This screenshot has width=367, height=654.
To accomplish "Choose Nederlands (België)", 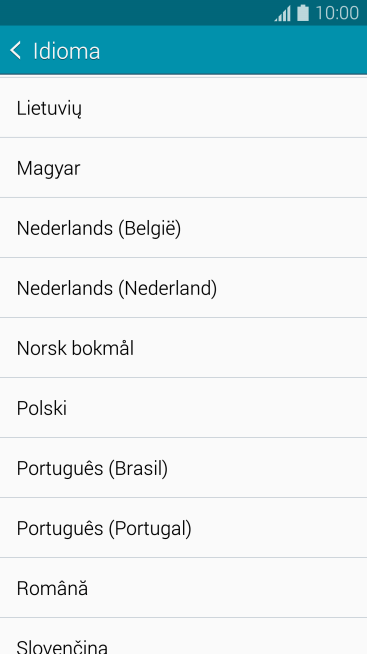I will (184, 228).
